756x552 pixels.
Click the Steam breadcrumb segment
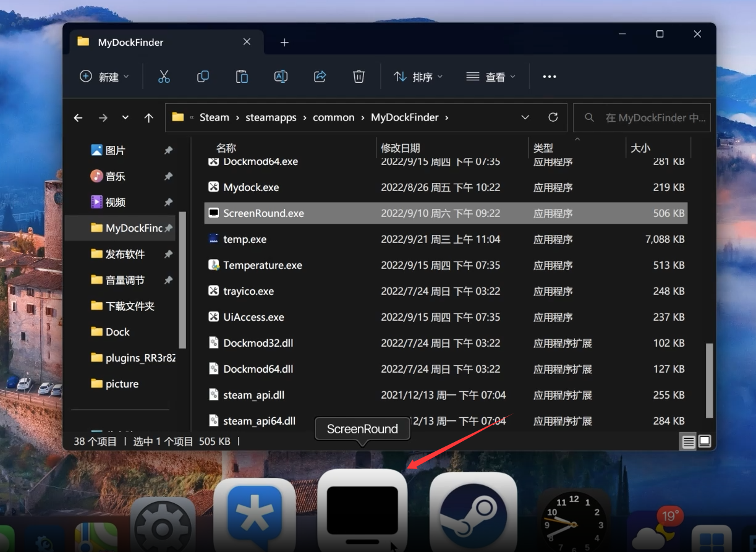pos(214,117)
